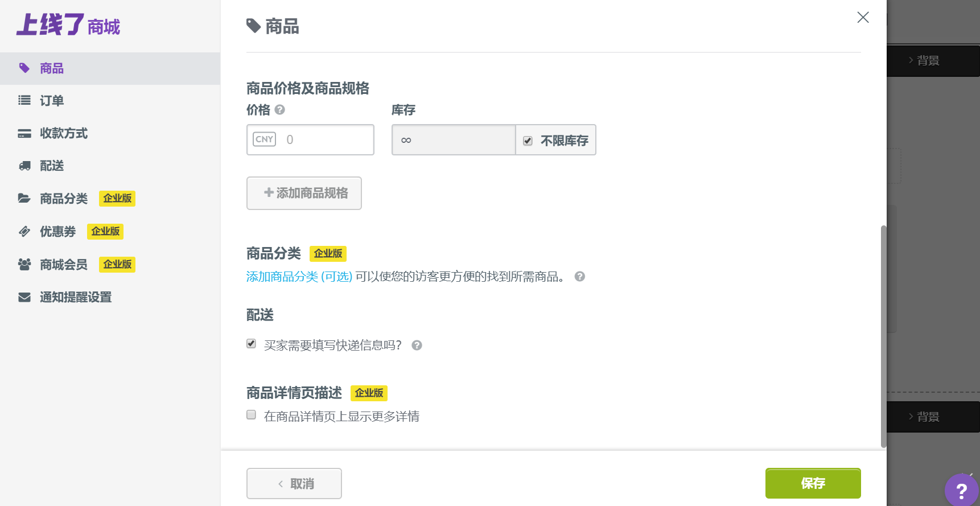Expand the lower 背景 section
This screenshot has width=980, height=506.
928,417
